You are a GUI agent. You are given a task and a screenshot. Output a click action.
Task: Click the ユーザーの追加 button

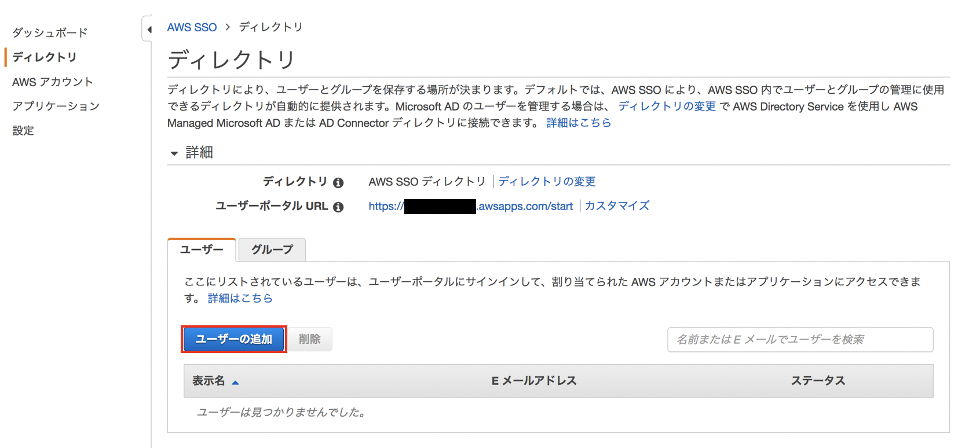(x=234, y=339)
